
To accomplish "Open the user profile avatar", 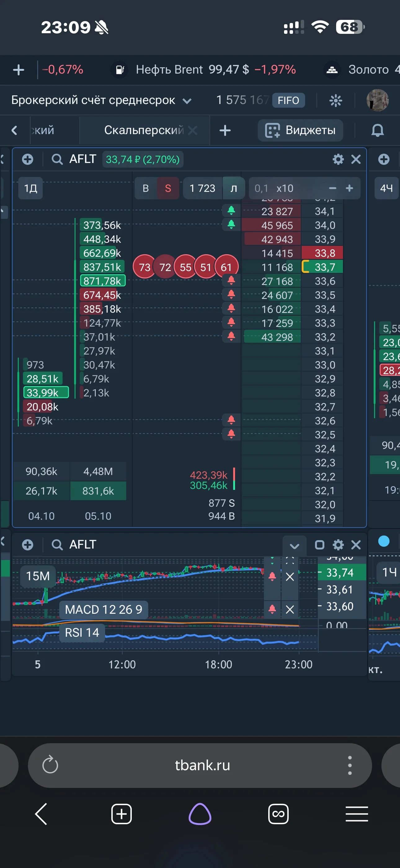I will click(x=377, y=100).
